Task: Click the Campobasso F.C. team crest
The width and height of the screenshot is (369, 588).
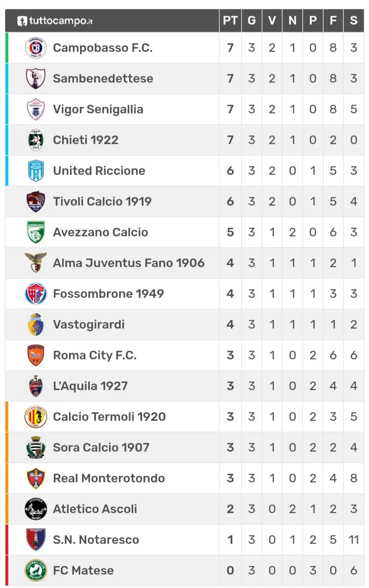Action: [36, 48]
